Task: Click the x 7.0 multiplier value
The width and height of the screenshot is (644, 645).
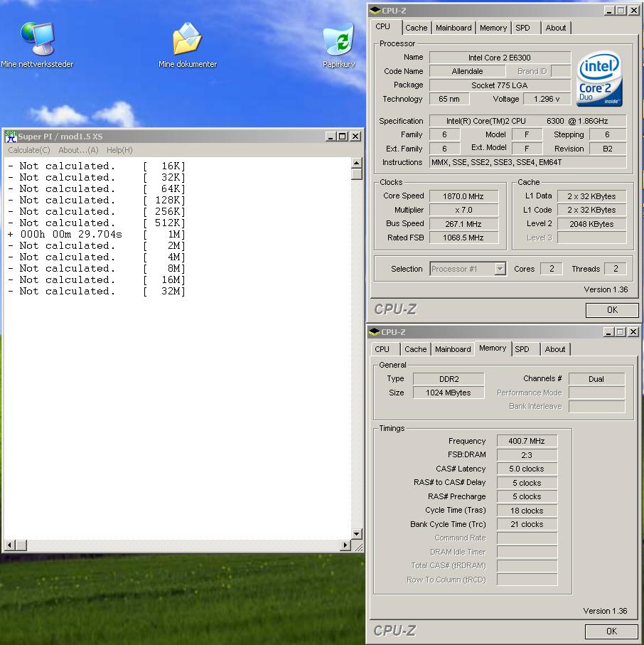Action: [463, 210]
